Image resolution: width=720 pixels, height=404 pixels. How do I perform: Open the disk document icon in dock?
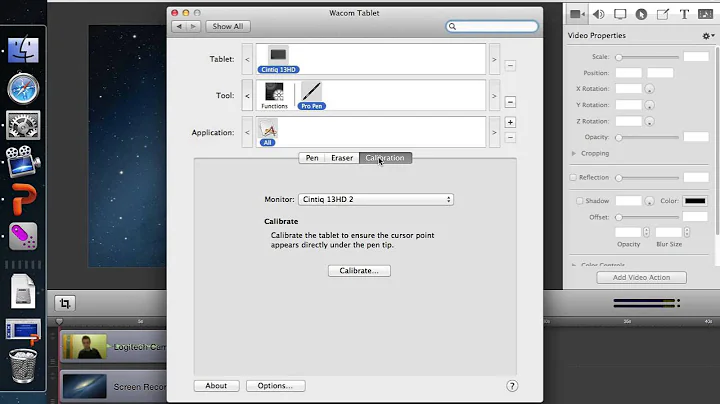[x=23, y=291]
